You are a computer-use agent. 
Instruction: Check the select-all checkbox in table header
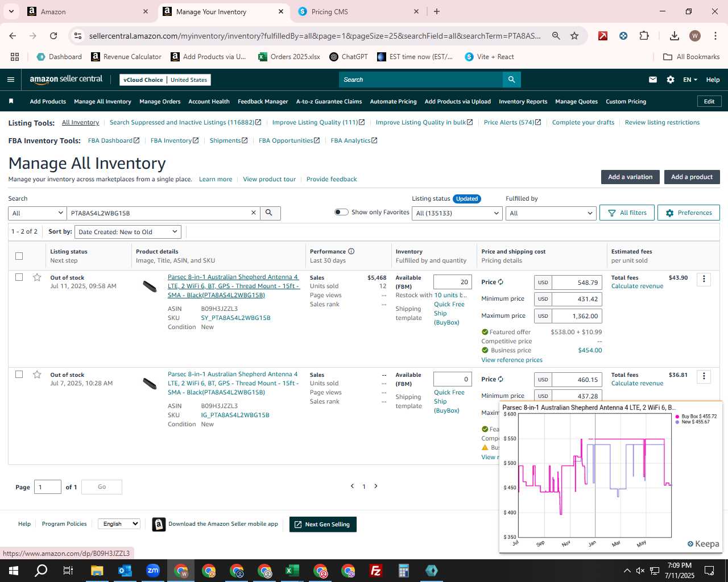click(19, 256)
